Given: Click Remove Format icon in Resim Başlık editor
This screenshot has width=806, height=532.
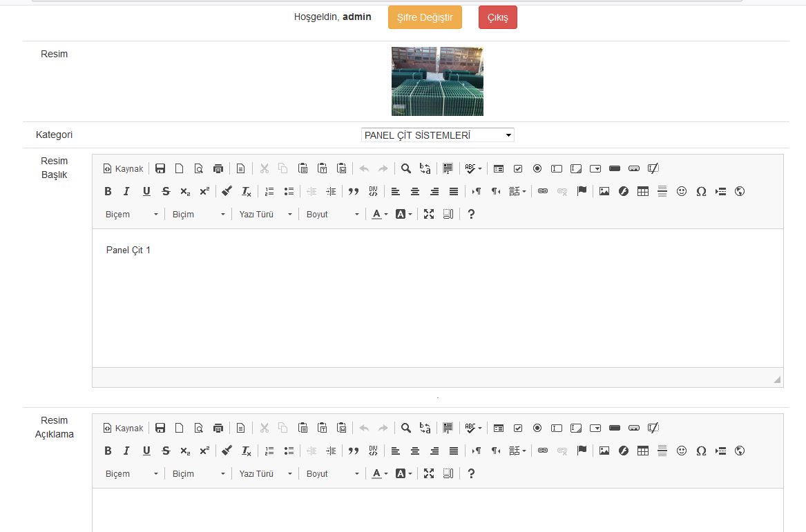Looking at the screenshot, I should [247, 191].
